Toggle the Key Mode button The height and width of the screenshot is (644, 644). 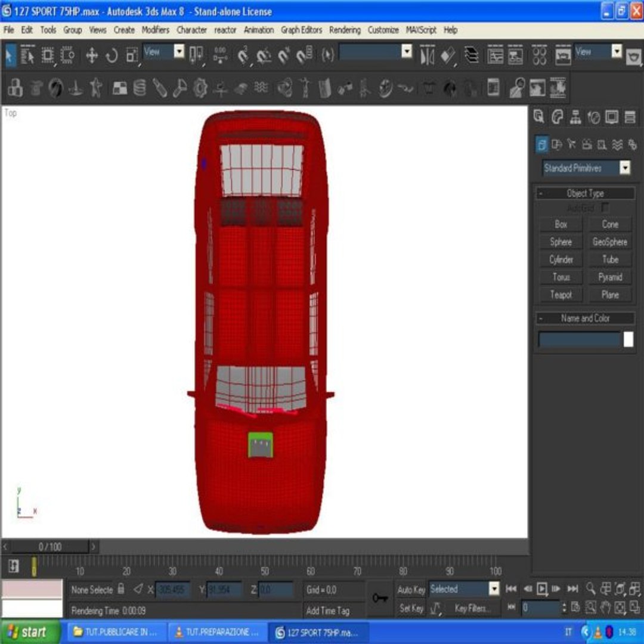(x=512, y=607)
